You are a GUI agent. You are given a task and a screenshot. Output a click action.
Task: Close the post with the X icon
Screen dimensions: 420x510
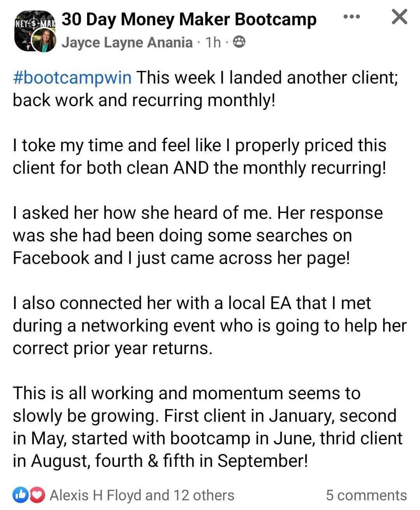pyautogui.click(x=399, y=17)
